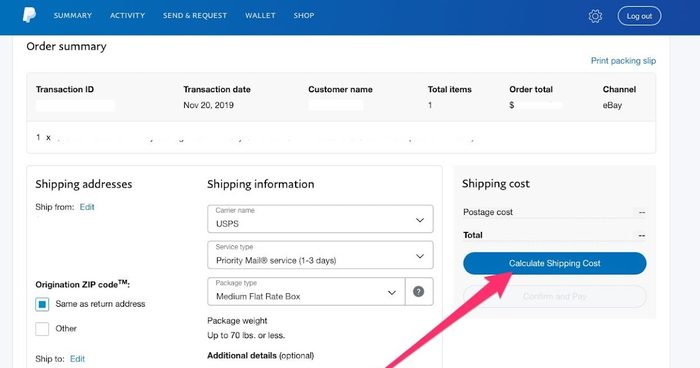Open the Wallet menu item

[x=260, y=15]
